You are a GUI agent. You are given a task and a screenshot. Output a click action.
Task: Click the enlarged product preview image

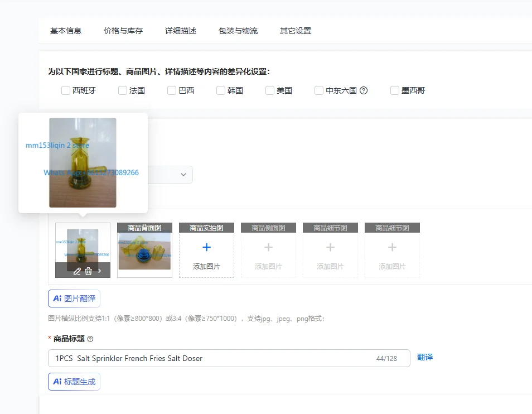point(83,162)
